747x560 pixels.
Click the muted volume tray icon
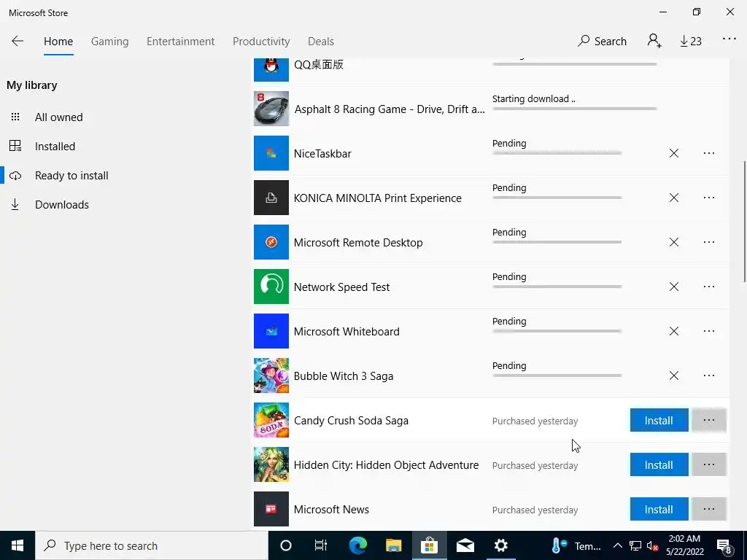[652, 546]
